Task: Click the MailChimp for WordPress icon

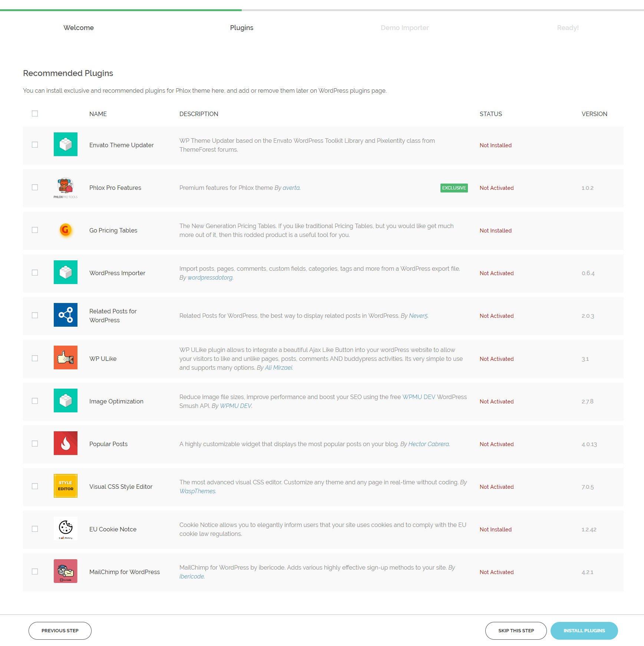Action: pos(66,571)
